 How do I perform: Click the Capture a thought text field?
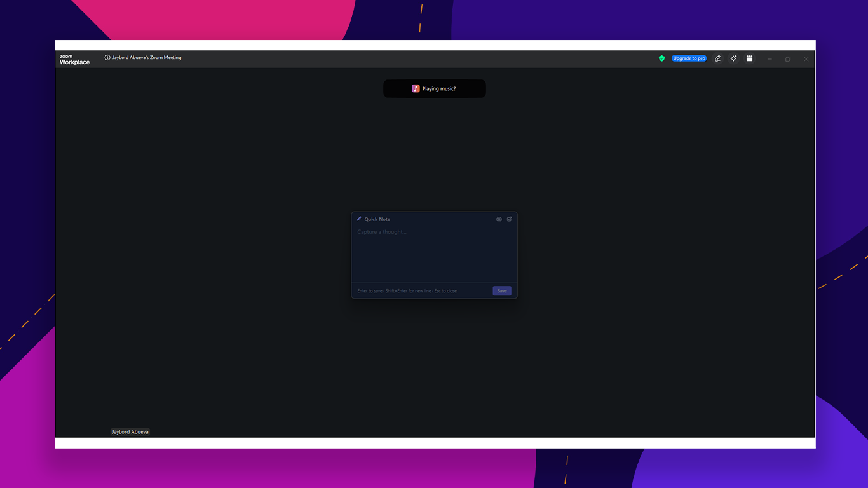435,255
